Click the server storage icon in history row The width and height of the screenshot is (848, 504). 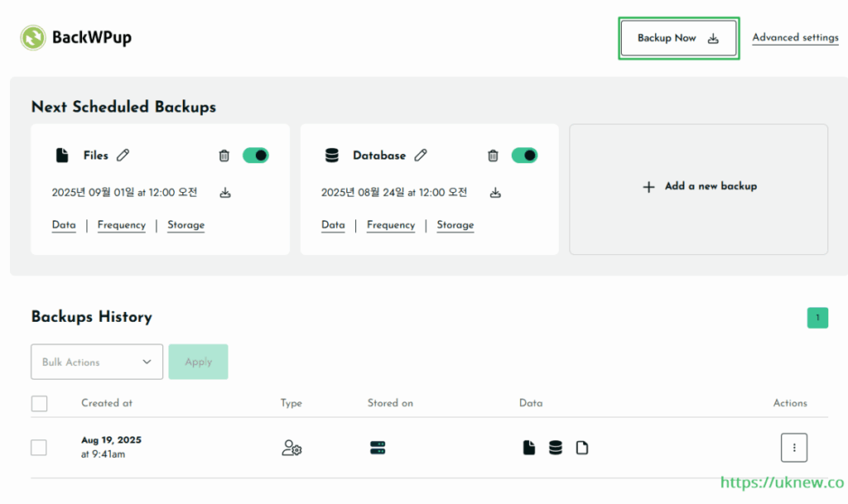378,448
